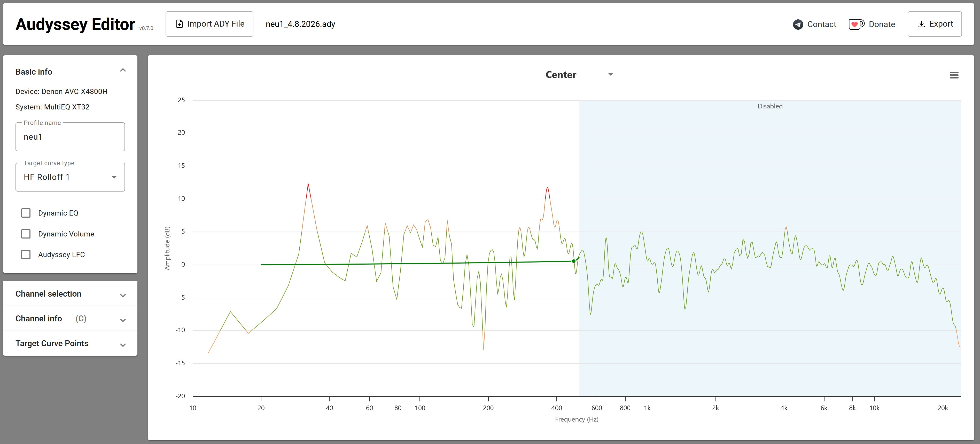This screenshot has width=980, height=444.
Task: Click the Import ADY File button
Action: (209, 24)
